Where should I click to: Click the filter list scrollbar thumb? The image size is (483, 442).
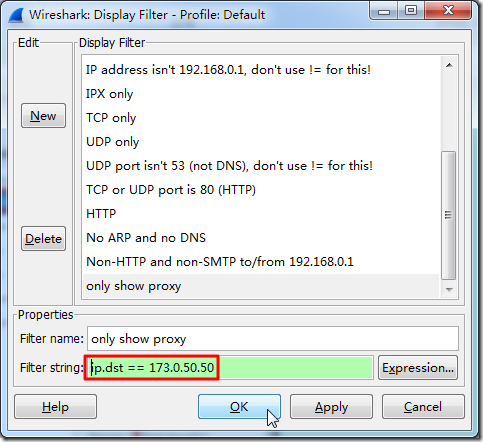[449, 215]
